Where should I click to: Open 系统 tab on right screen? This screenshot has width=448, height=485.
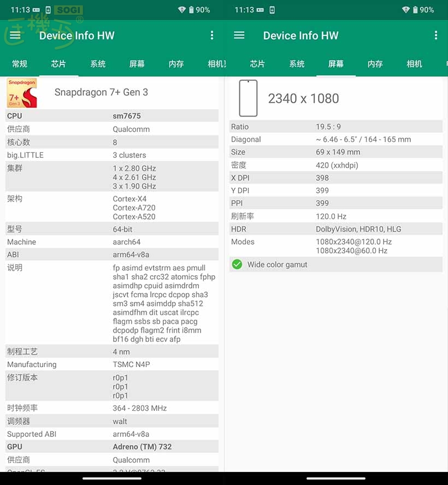pyautogui.click(x=297, y=64)
